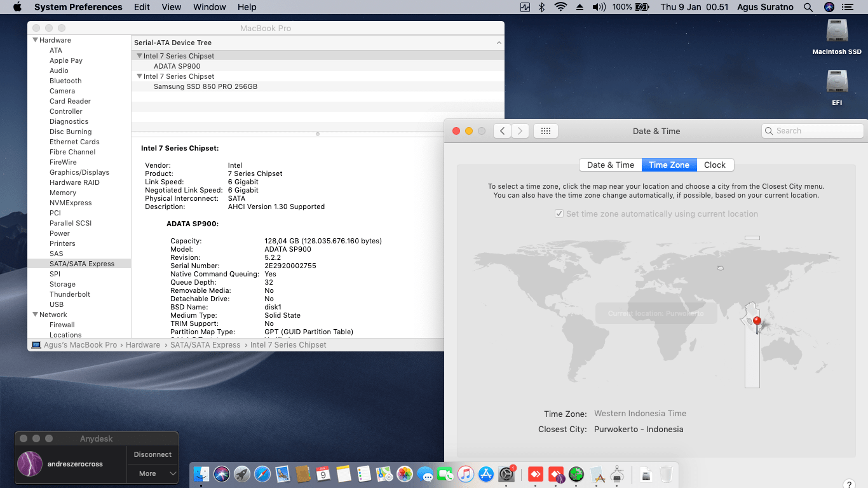Viewport: 868px width, 488px height.
Task: Collapse Intel 7 Series Chipset above Samsung SSD
Action: [139, 76]
